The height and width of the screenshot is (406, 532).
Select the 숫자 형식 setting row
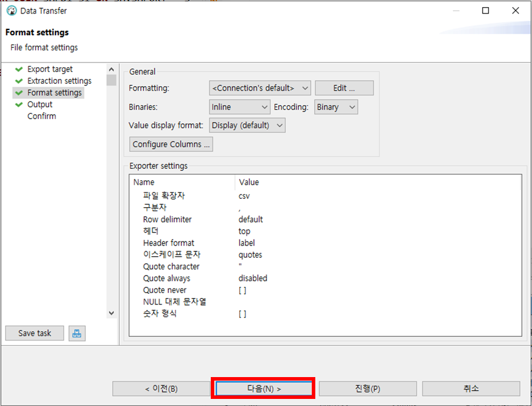pos(160,314)
